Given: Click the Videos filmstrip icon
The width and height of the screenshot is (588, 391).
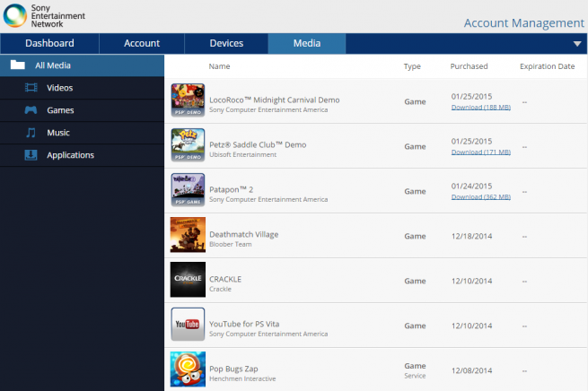Looking at the screenshot, I should (31, 88).
